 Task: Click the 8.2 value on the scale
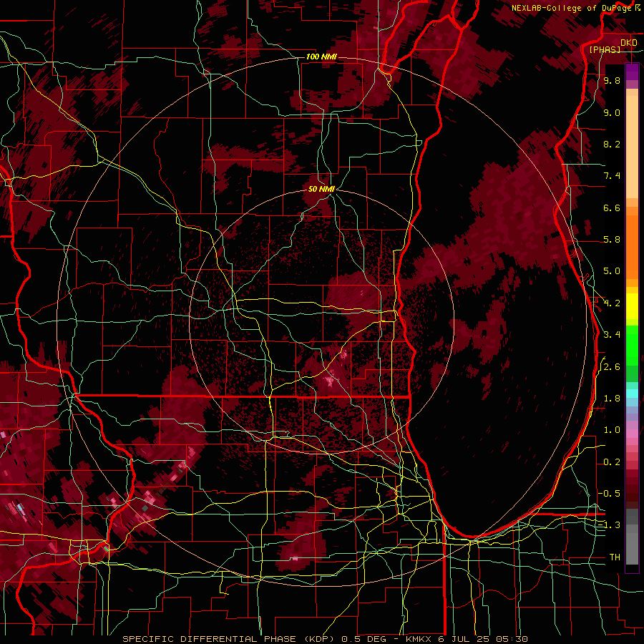[612, 144]
